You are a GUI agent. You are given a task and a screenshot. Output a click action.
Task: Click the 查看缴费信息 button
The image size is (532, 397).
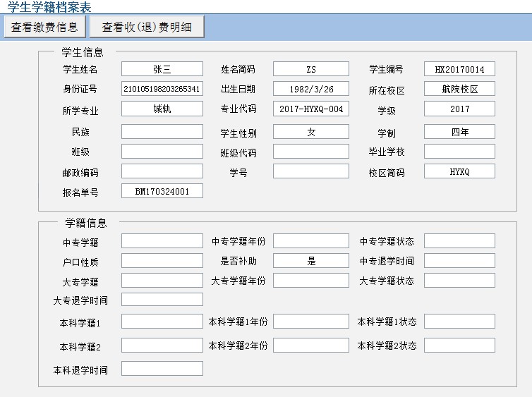(44, 27)
